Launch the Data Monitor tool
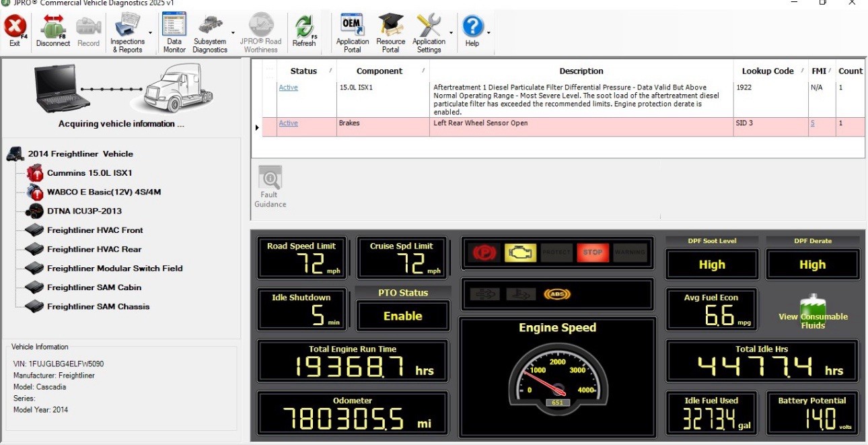The image size is (868, 445). tap(174, 32)
